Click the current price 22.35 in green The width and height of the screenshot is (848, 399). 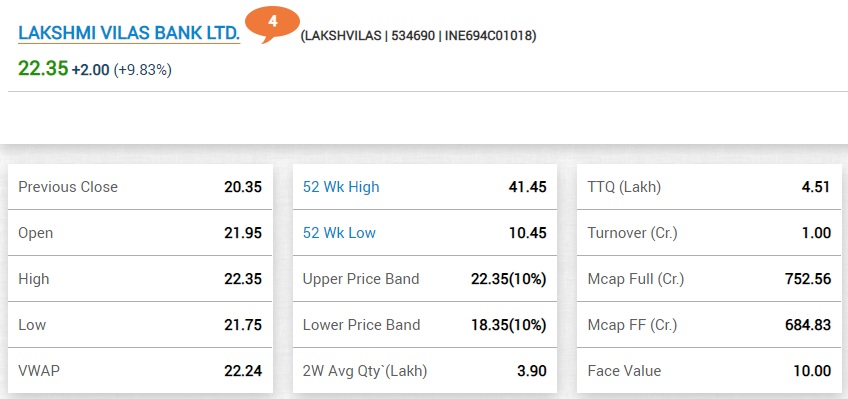point(43,69)
